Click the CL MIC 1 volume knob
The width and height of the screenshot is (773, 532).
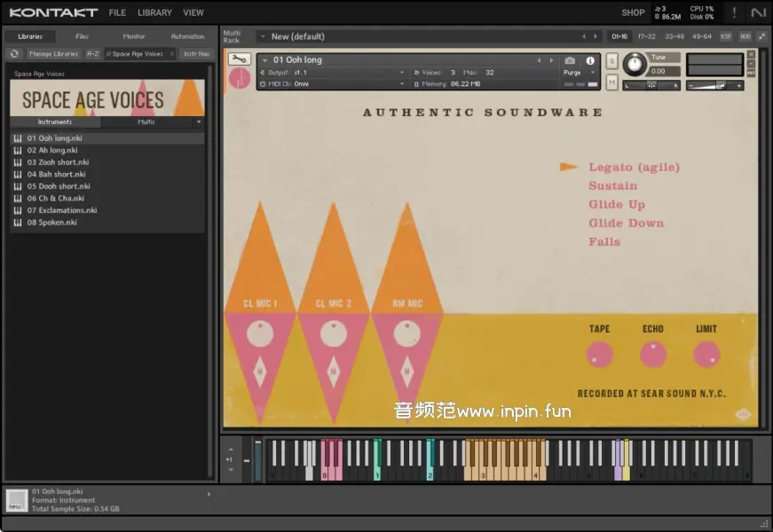pos(260,334)
